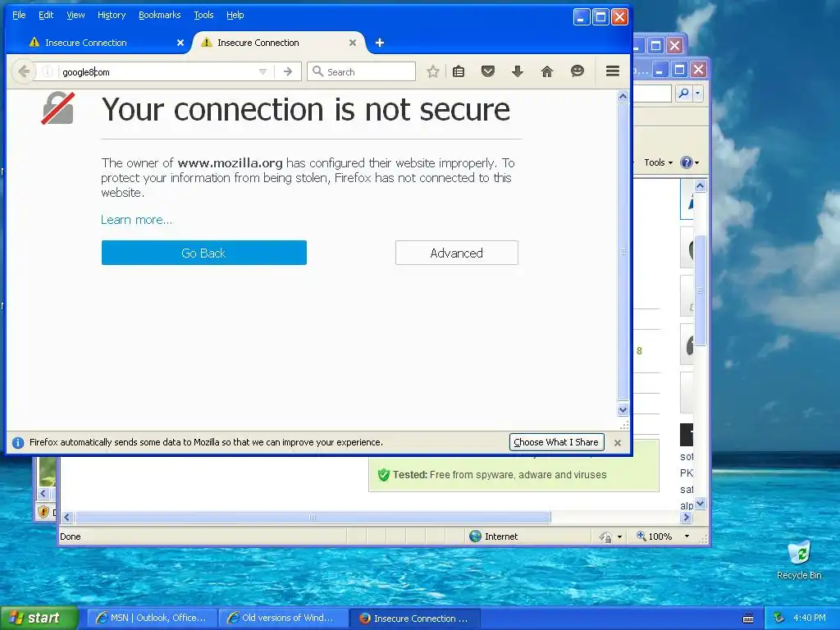Image resolution: width=840 pixels, height=630 pixels.
Task: Open the Internet Explorer Tools dropdown
Action: click(x=659, y=162)
